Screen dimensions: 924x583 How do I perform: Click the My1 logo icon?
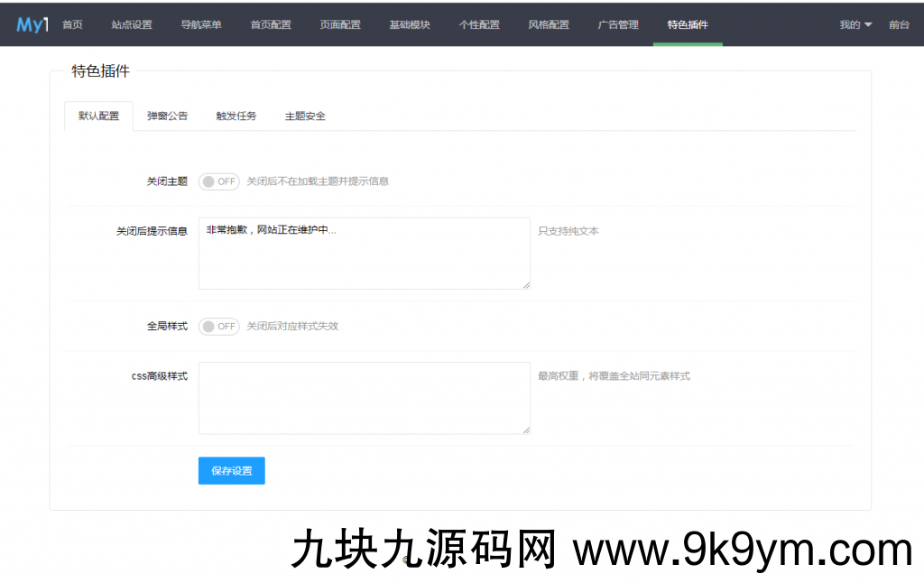pos(32,24)
